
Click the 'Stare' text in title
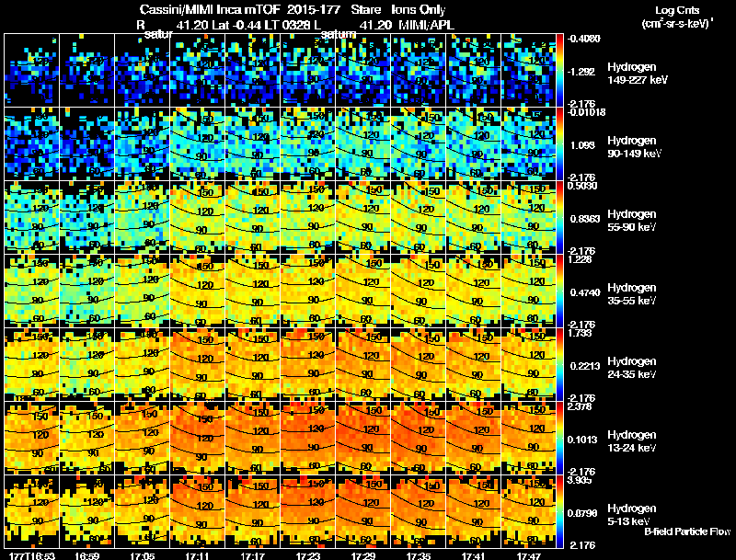click(x=366, y=9)
